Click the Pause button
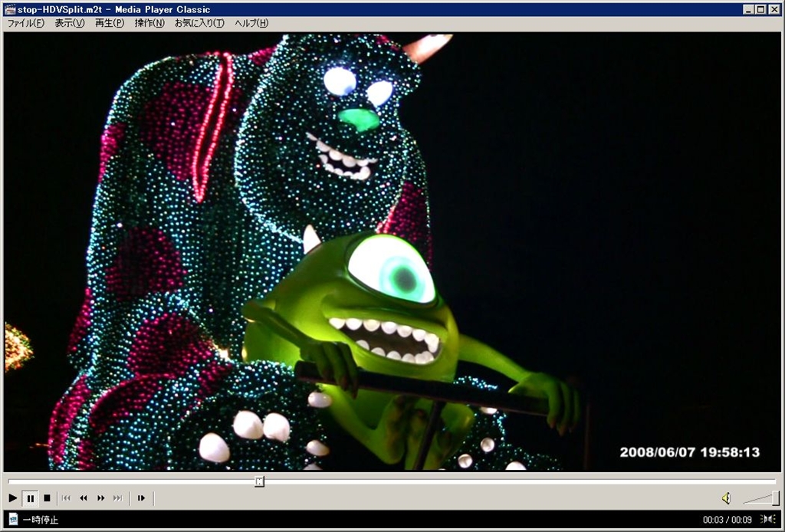 [x=31, y=498]
